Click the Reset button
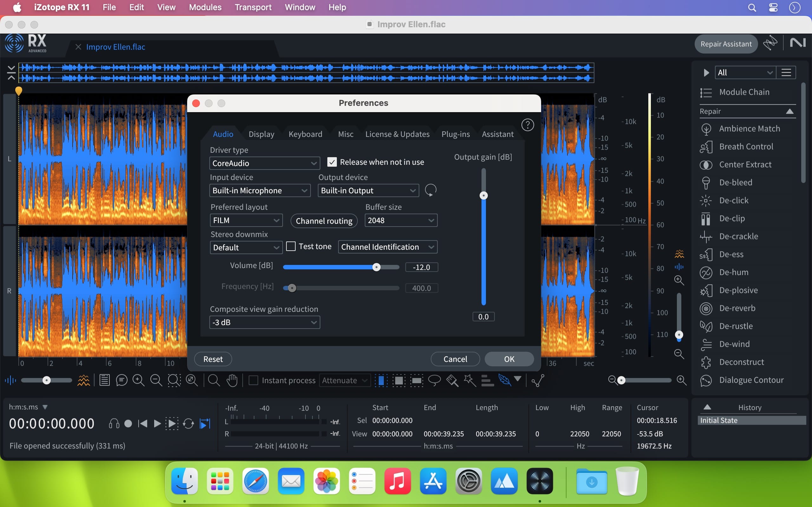 [x=213, y=359]
